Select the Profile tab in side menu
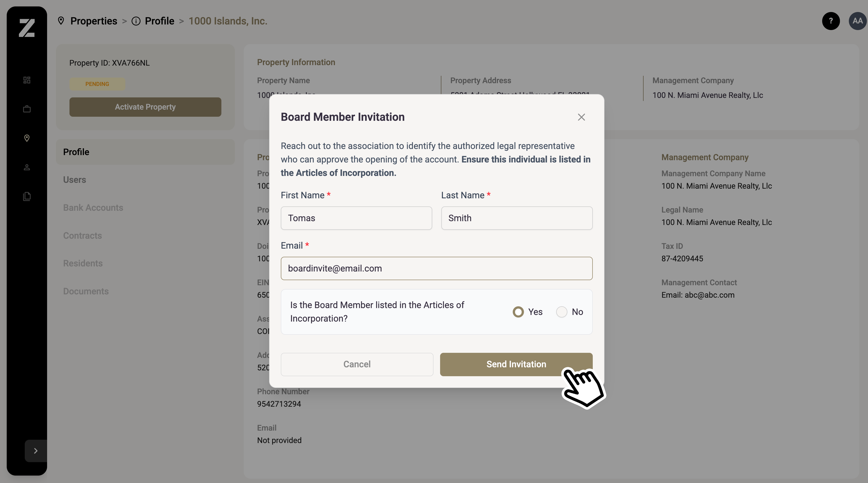The width and height of the screenshot is (868, 483). click(76, 152)
